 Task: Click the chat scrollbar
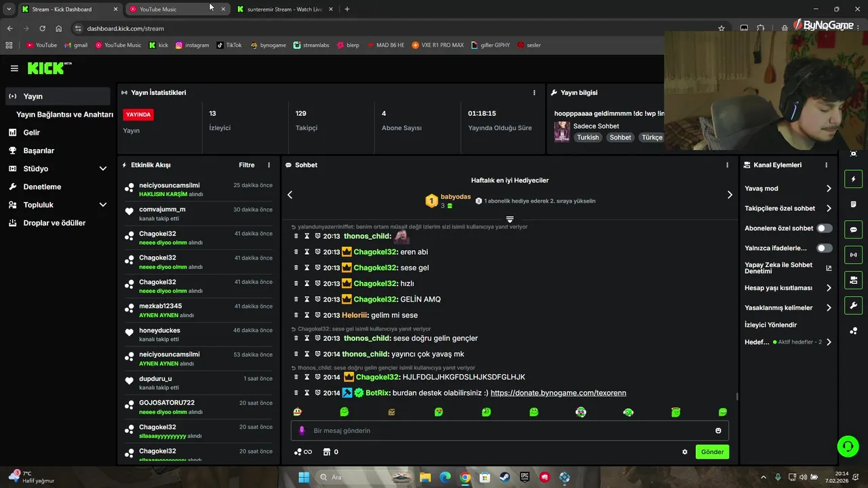(x=736, y=396)
